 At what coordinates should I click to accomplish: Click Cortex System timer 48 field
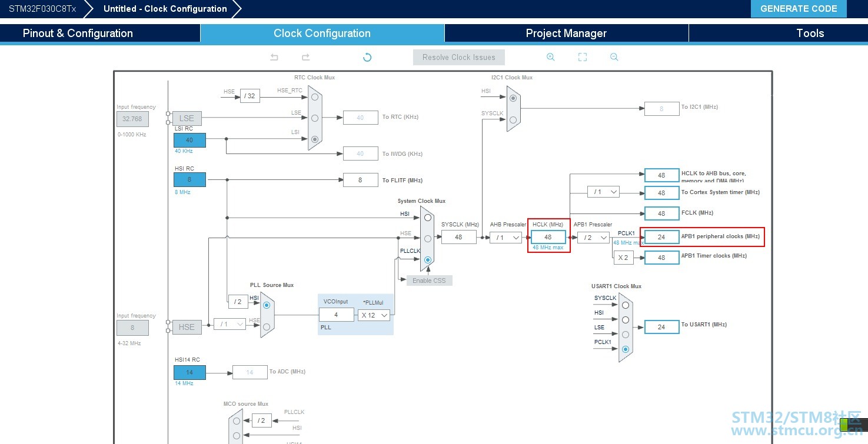click(x=661, y=193)
